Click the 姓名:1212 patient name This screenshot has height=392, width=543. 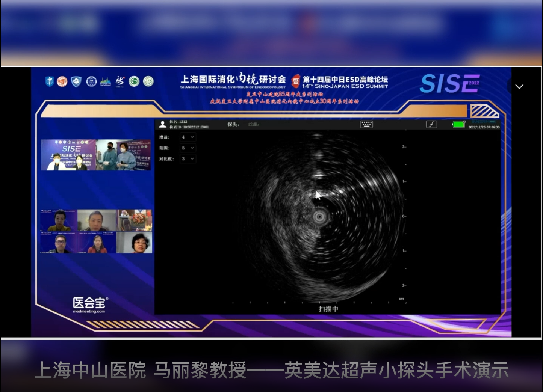[x=178, y=122]
